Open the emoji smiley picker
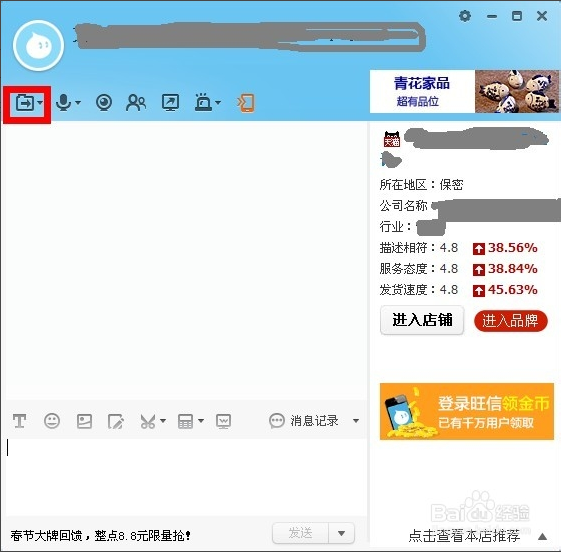 (x=52, y=421)
